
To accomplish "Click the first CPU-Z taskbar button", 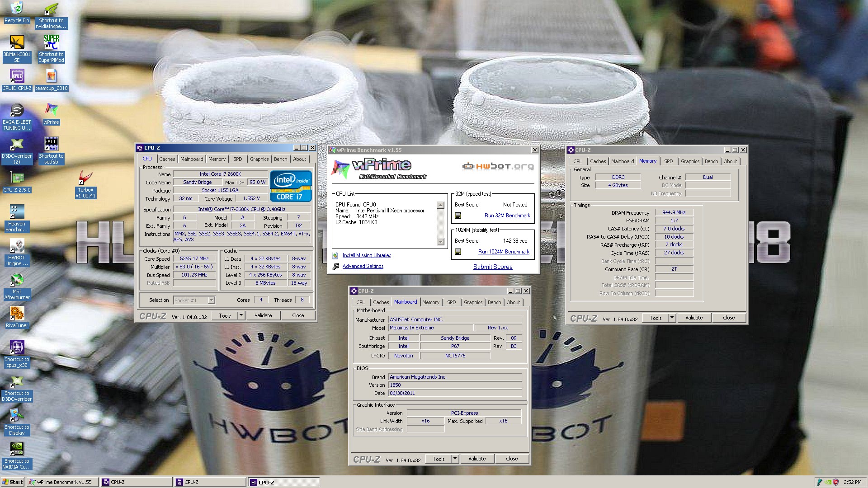I will point(136,482).
